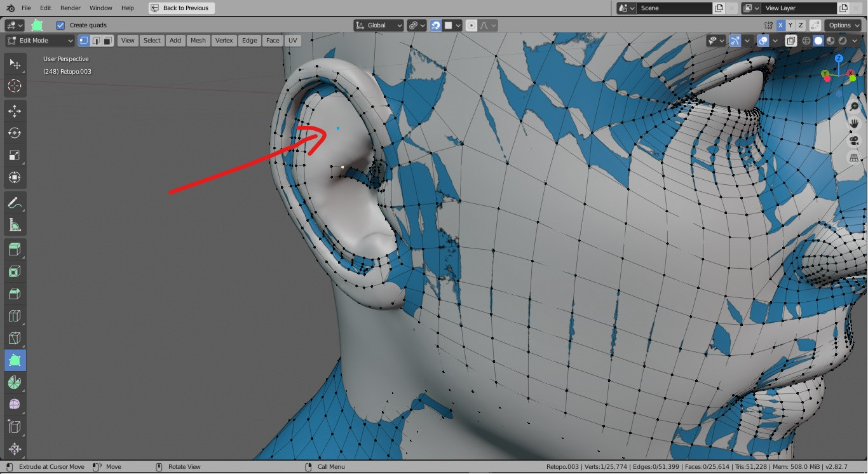
Task: Toggle camera view icon
Action: pos(854,140)
